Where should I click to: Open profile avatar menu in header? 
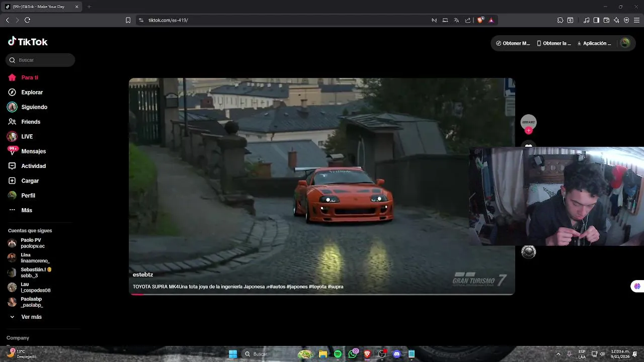click(625, 43)
